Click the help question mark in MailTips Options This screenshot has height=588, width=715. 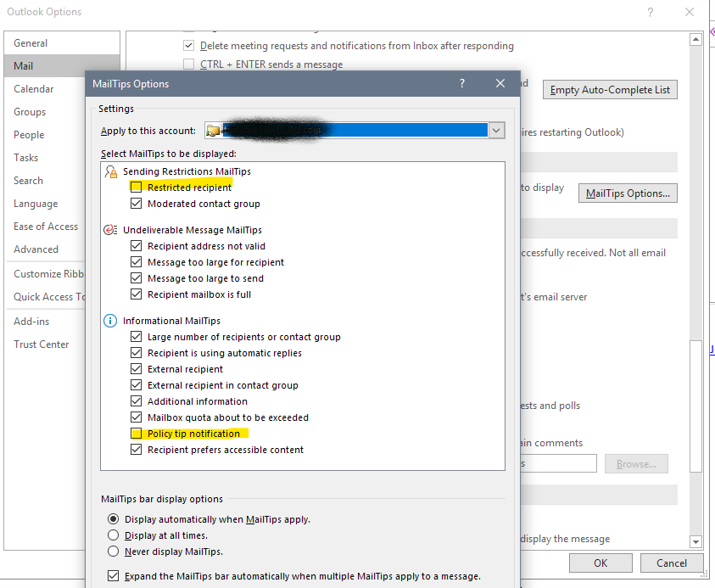462,83
